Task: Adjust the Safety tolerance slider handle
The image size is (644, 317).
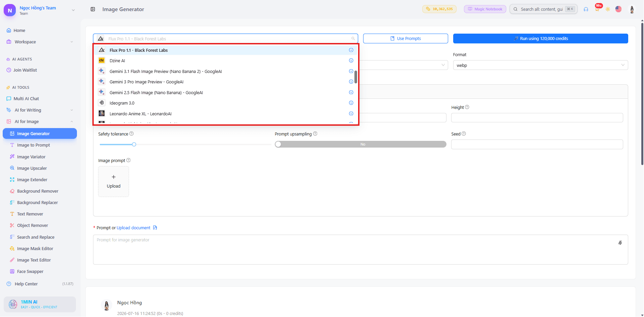Action: pyautogui.click(x=134, y=144)
